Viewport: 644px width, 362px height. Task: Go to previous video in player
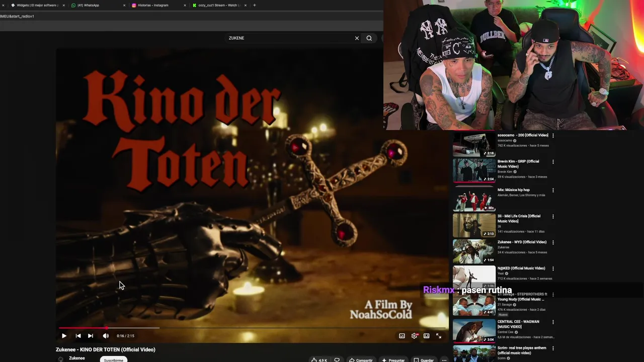pyautogui.click(x=78, y=336)
